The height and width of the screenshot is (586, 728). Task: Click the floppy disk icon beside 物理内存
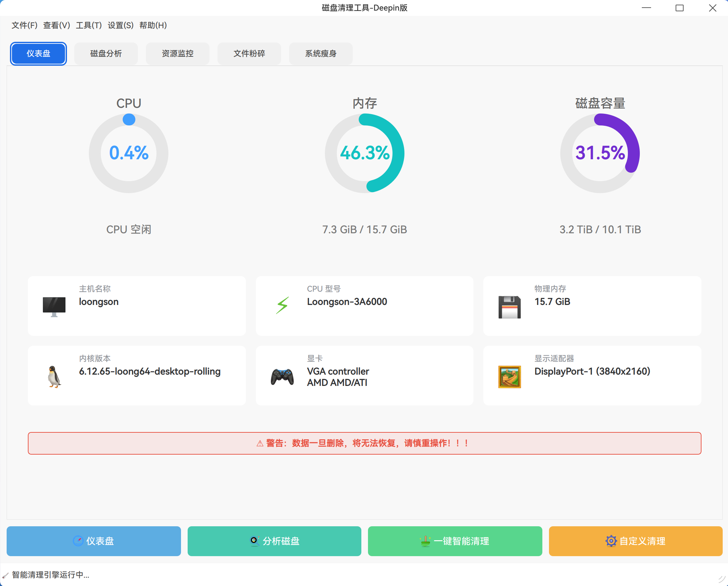tap(509, 306)
